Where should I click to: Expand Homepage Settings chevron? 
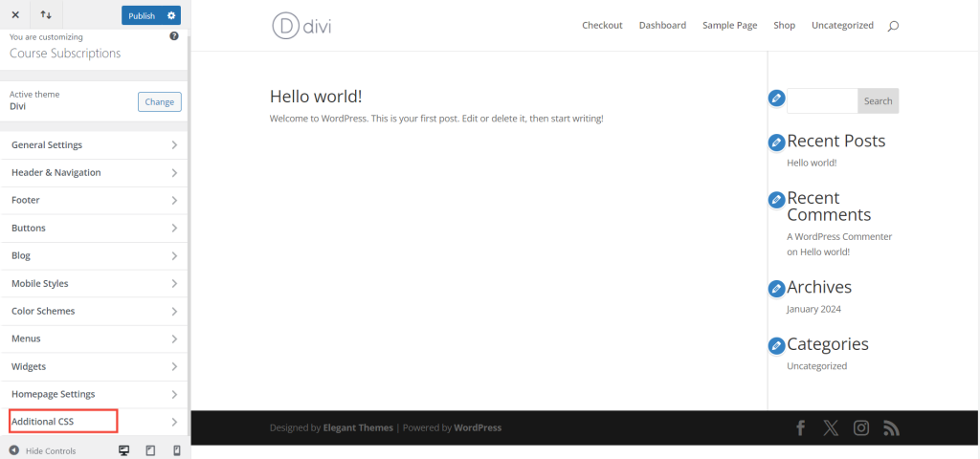174,394
